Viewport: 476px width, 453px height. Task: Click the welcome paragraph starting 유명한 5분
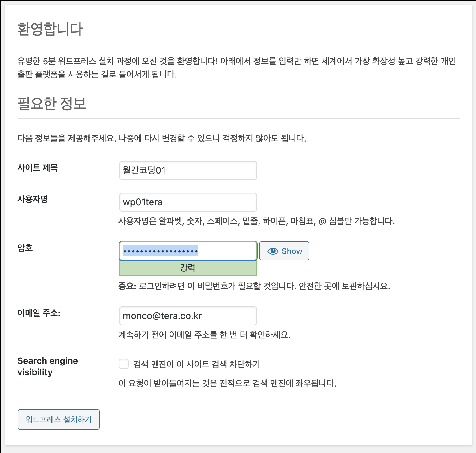[237, 68]
